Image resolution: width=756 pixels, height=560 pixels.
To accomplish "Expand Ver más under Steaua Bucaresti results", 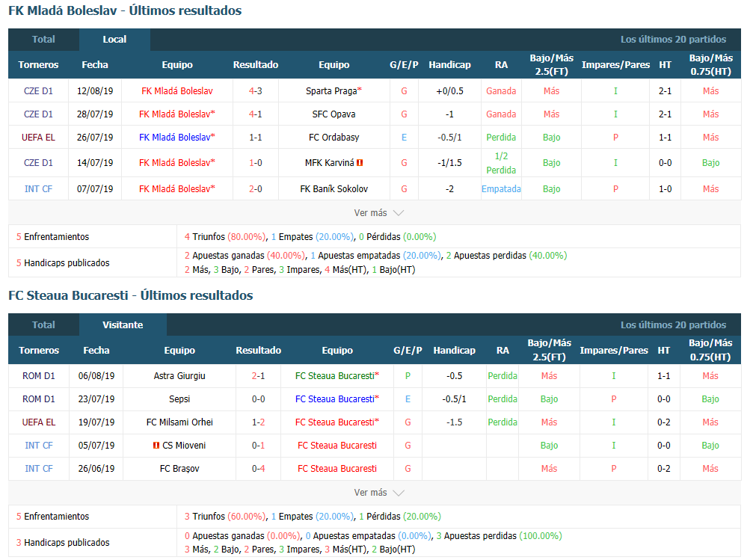I will point(378,493).
